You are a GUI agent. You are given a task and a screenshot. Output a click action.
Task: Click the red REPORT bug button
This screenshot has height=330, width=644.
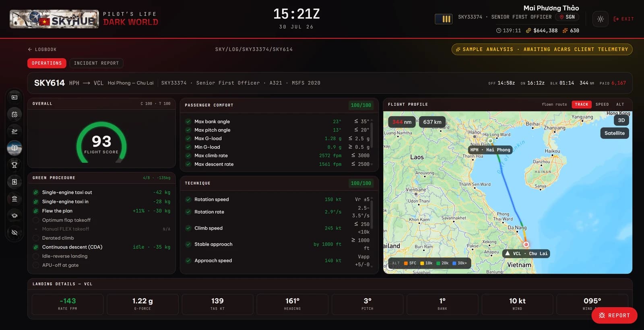pyautogui.click(x=614, y=316)
